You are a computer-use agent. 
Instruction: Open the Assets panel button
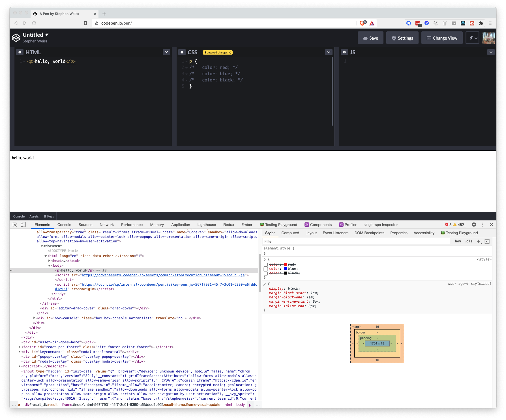[34, 216]
